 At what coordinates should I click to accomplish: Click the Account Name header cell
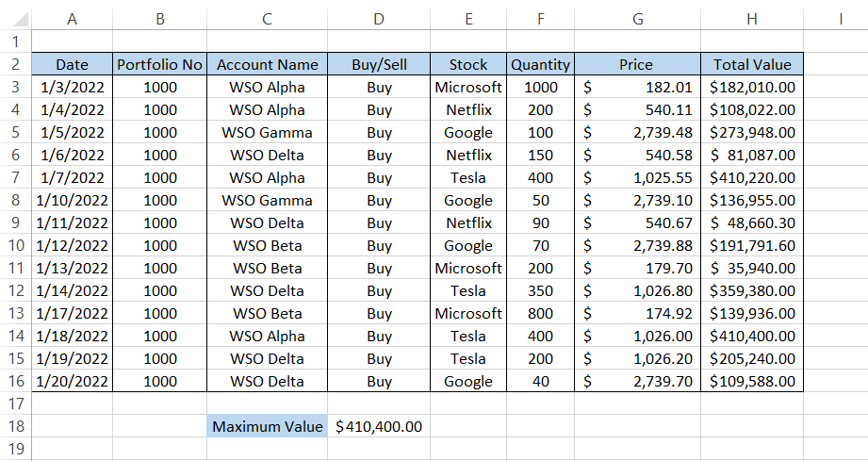[268, 65]
